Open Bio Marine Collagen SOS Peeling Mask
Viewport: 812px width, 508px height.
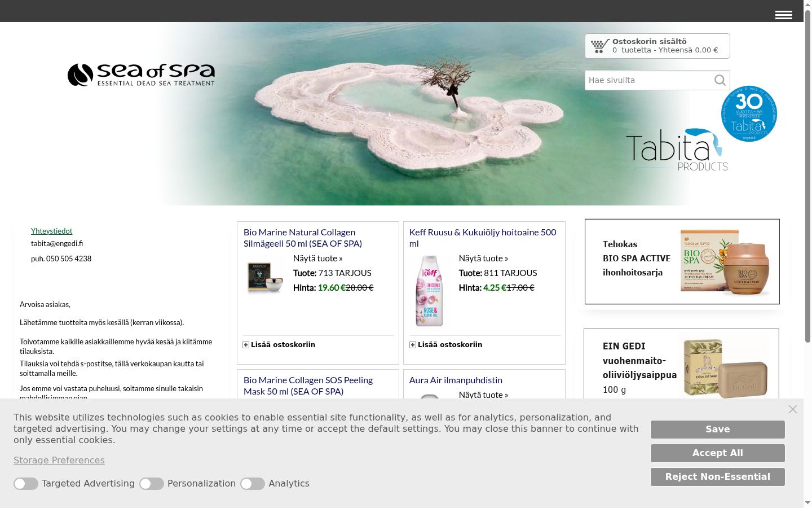[x=308, y=386]
